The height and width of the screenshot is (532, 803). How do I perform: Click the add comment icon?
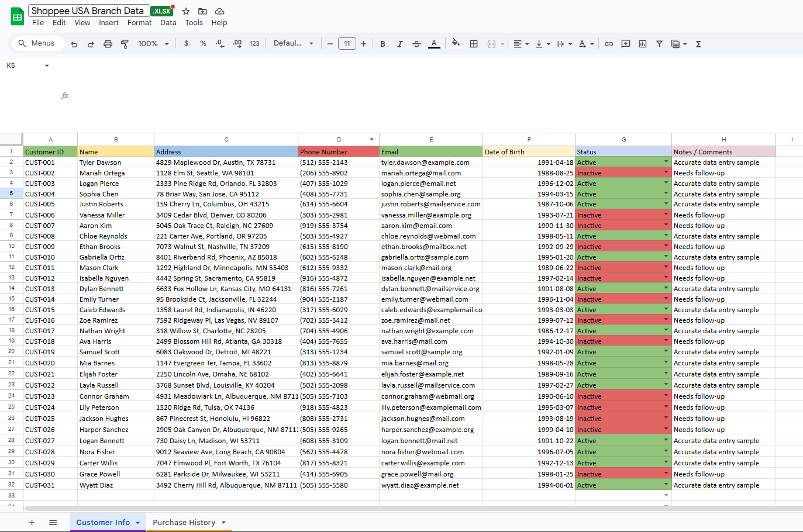[626, 44]
